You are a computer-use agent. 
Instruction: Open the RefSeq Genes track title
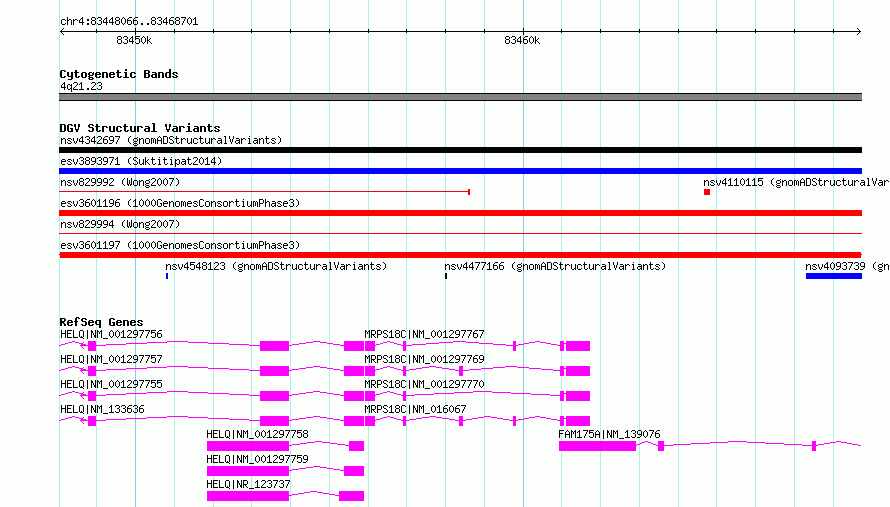pyautogui.click(x=102, y=322)
